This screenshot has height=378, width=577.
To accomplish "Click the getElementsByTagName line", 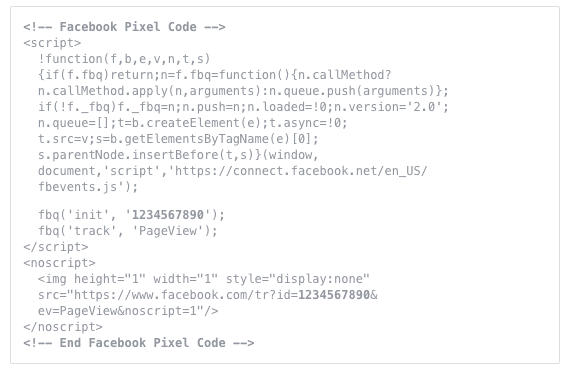I will (x=178, y=139).
